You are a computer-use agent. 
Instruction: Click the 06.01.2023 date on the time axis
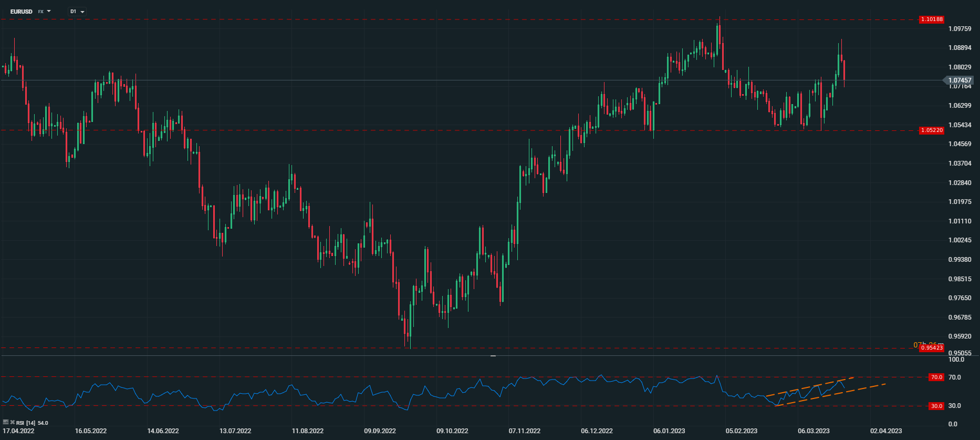(x=669, y=431)
